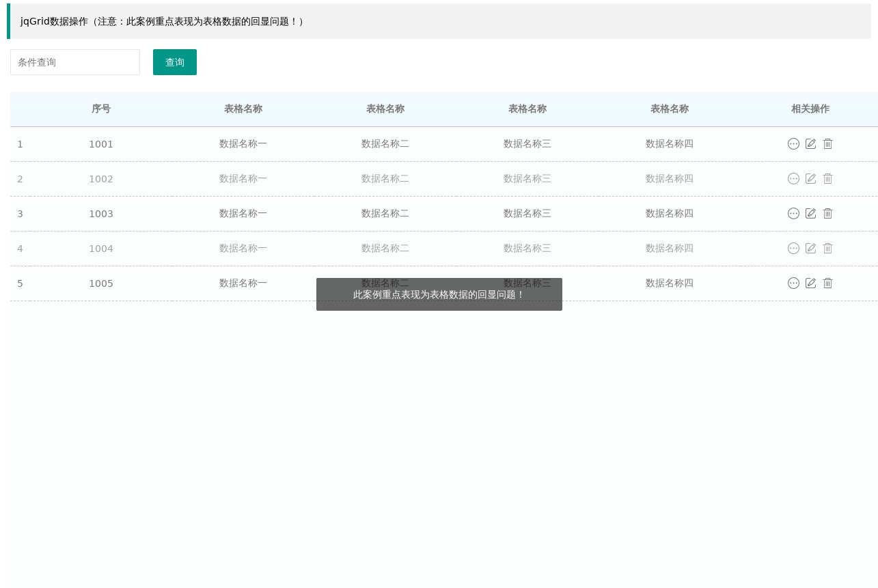This screenshot has height=588, width=878.
Task: Click 数据名称四 in row 1004
Action: pos(670,249)
